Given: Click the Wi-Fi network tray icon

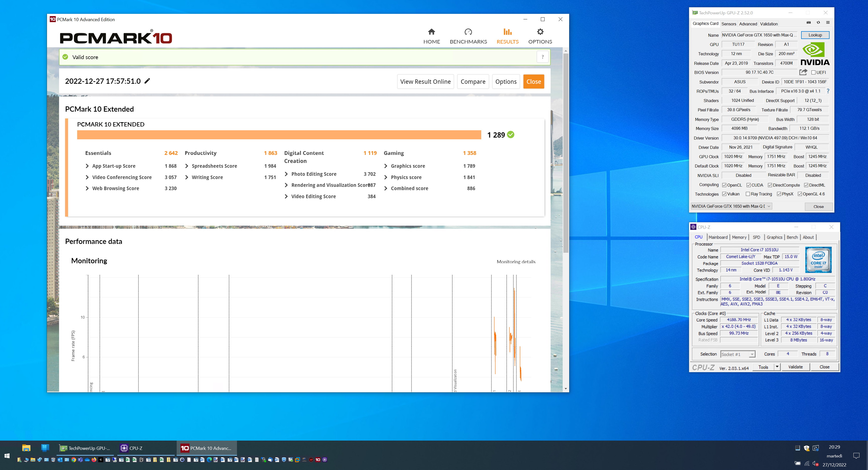Looking at the screenshot, I should coord(807,464).
